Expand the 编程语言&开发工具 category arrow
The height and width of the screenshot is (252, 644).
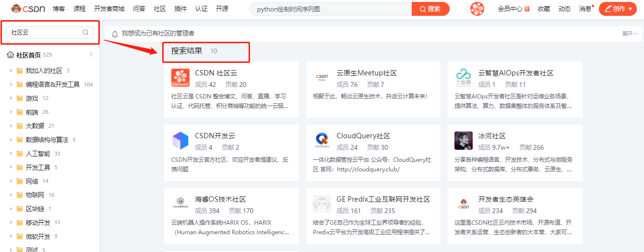[x=11, y=84]
